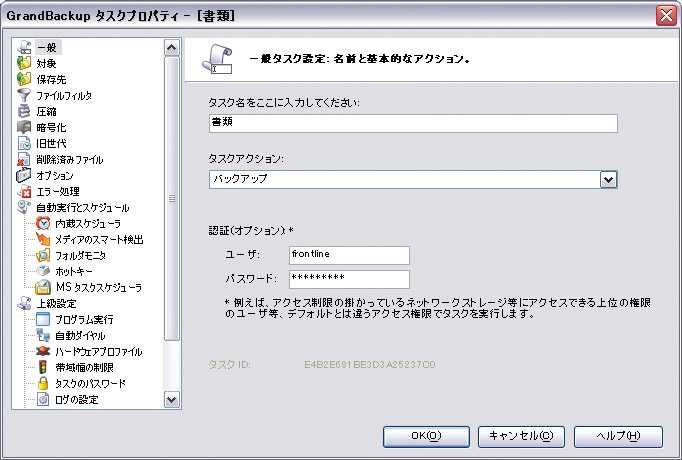Focus the パスワード input field
The width and height of the screenshot is (682, 460).
[x=349, y=279]
